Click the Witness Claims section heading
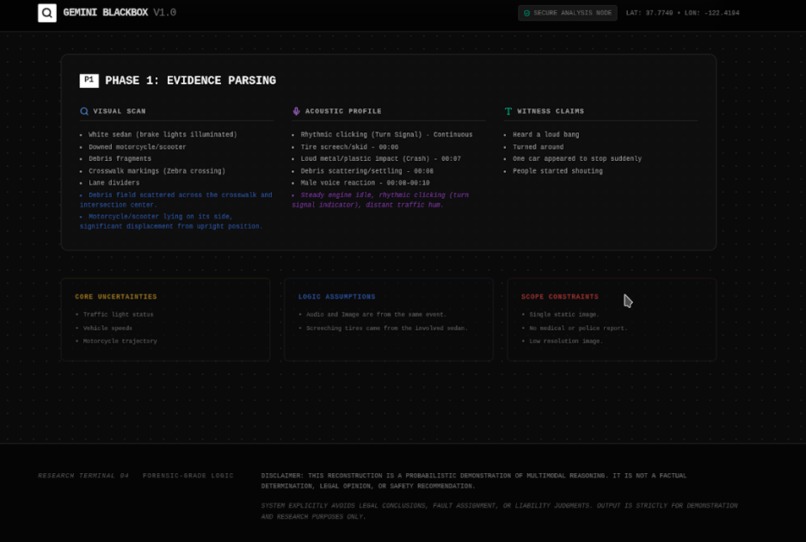This screenshot has height=542, width=806. click(x=550, y=111)
